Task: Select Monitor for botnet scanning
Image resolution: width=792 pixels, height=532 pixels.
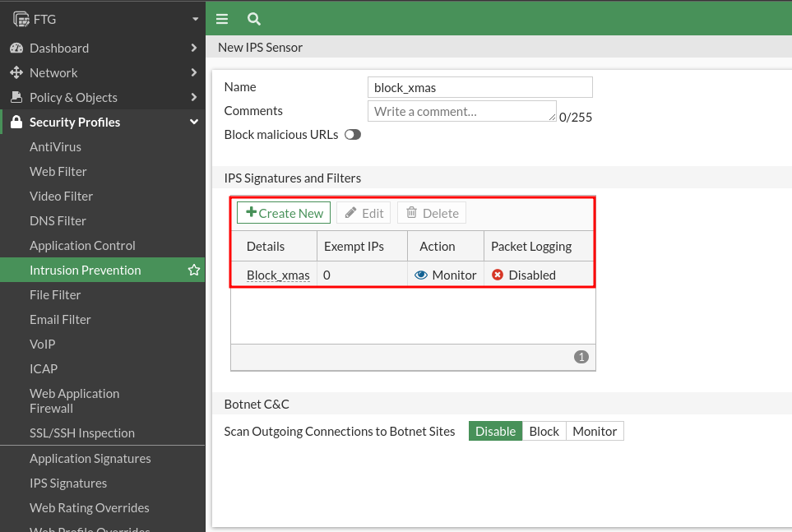Action: [x=595, y=432]
